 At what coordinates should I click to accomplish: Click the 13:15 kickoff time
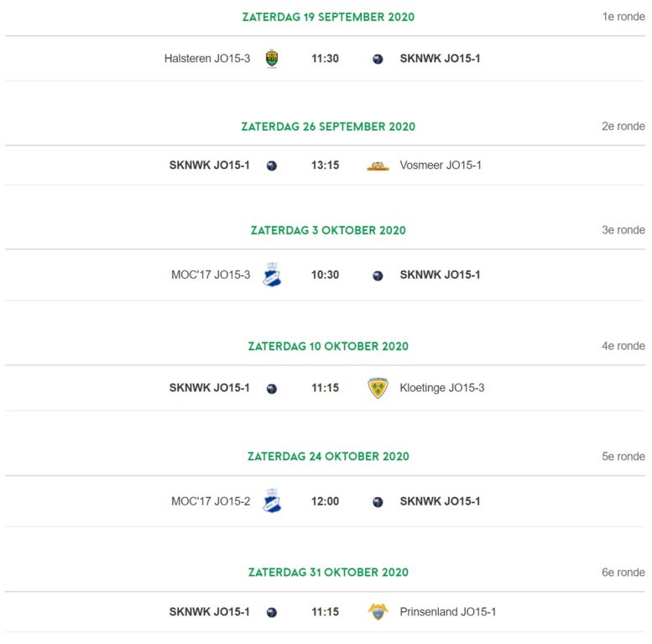click(x=326, y=165)
